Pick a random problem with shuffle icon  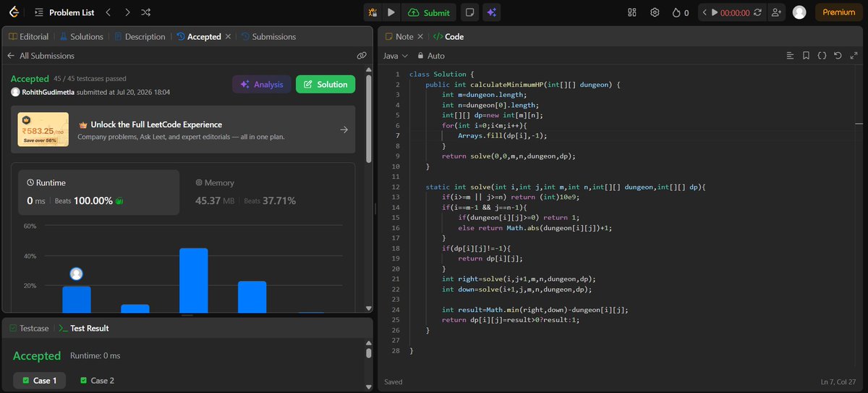tap(146, 12)
